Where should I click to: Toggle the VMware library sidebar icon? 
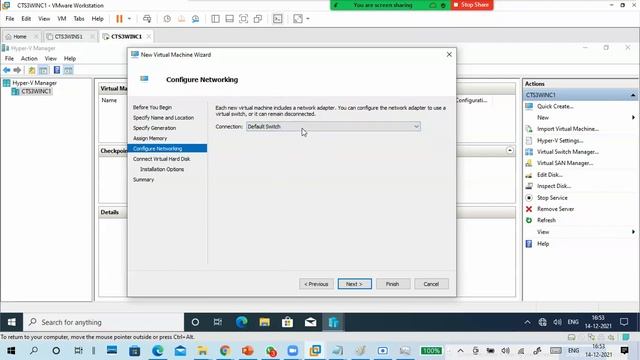(x=216, y=19)
